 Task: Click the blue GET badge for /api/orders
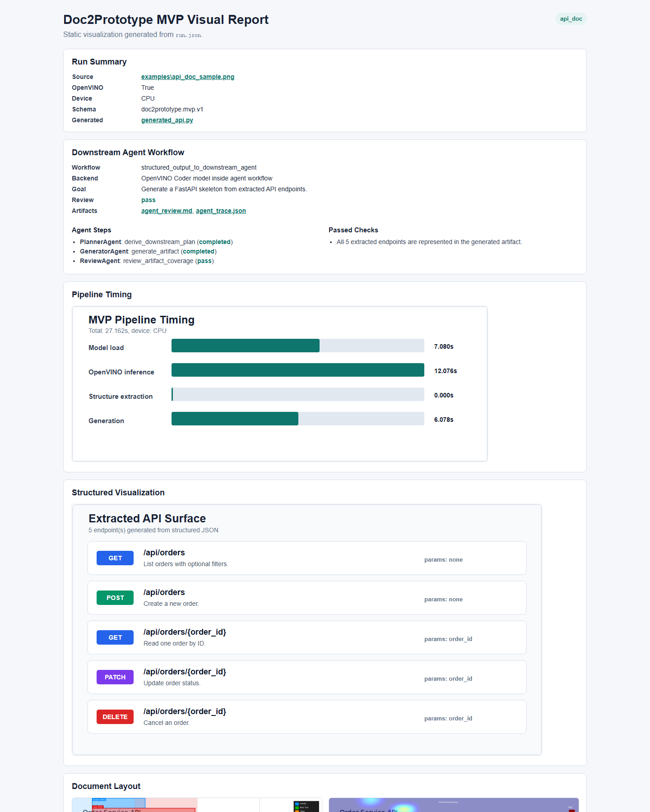pyautogui.click(x=115, y=558)
